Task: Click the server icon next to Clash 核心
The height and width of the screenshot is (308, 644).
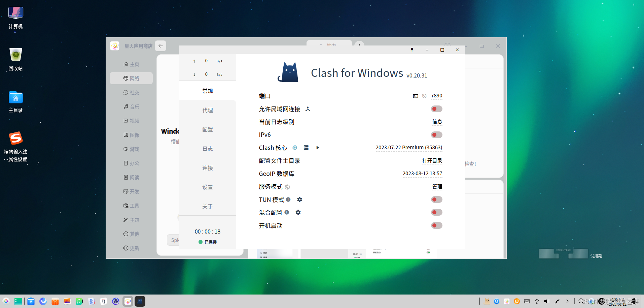Action: tap(306, 148)
